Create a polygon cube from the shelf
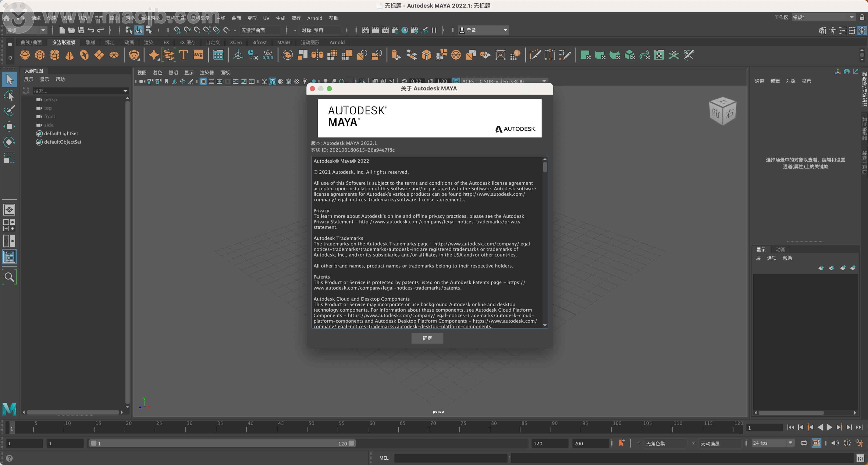This screenshot has width=868, height=465. [39, 55]
